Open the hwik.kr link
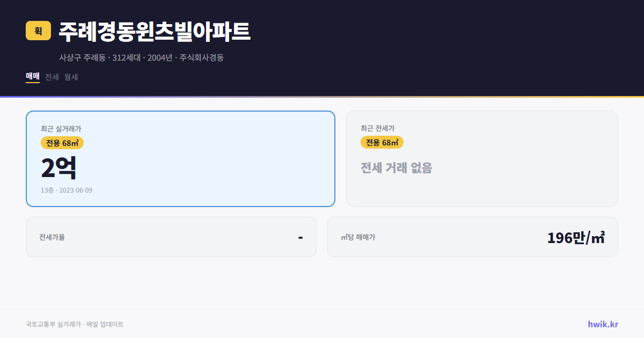Screen dimensions: 644x338 click(x=603, y=324)
